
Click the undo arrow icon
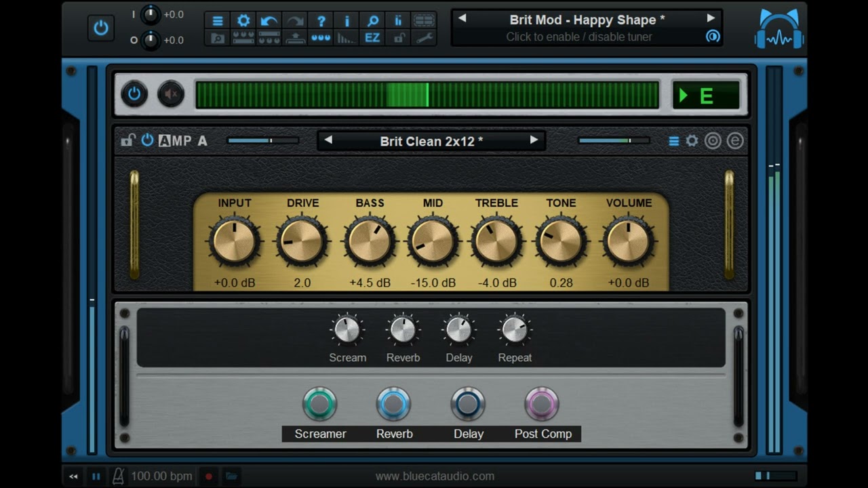(269, 21)
